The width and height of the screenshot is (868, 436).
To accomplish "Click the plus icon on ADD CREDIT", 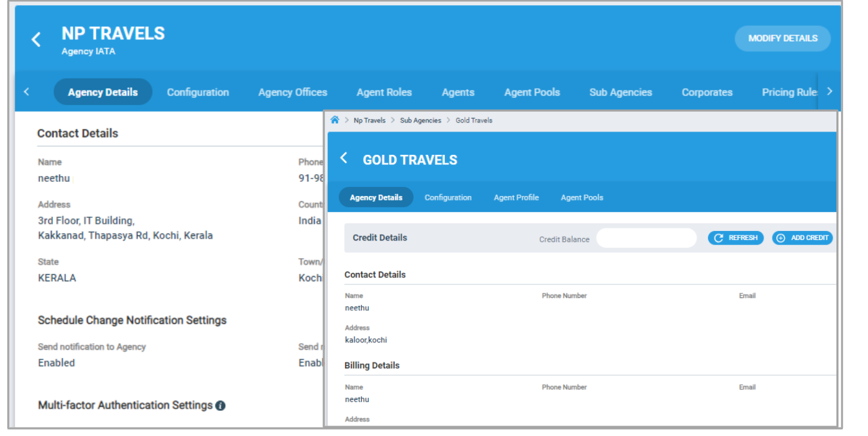I will [x=779, y=237].
